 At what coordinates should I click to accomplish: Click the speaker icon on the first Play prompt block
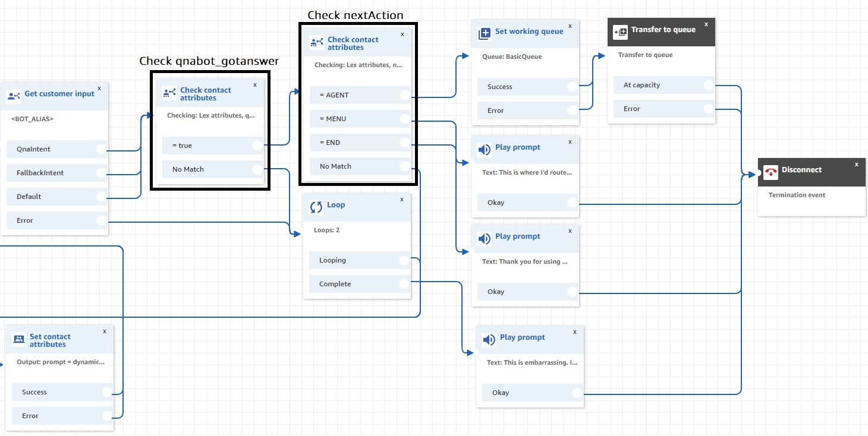485,148
